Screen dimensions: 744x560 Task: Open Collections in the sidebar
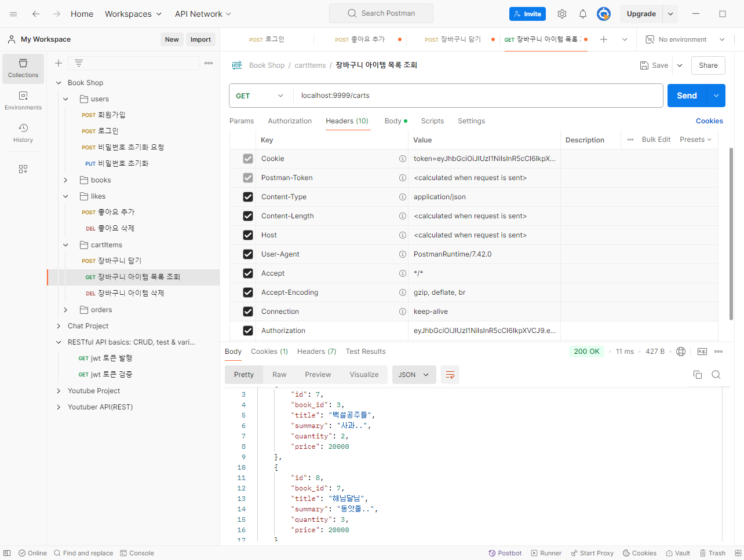pos(23,69)
